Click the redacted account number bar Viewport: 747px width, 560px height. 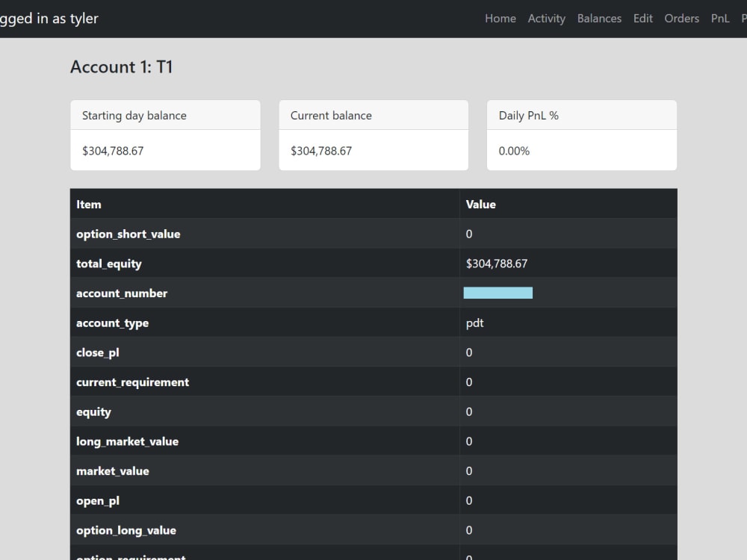tap(498, 293)
